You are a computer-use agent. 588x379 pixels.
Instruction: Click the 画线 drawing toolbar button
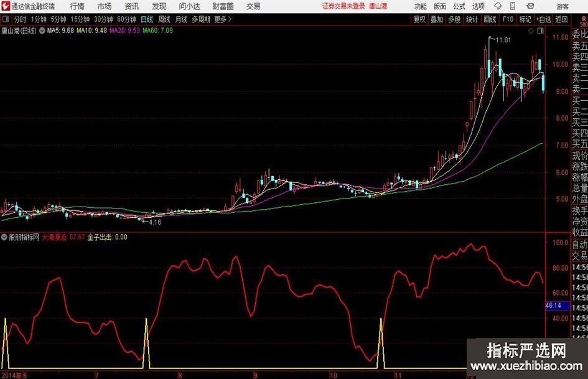tap(490, 19)
